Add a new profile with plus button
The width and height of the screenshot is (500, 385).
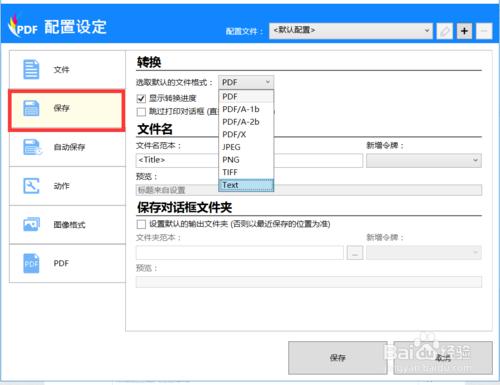(464, 31)
